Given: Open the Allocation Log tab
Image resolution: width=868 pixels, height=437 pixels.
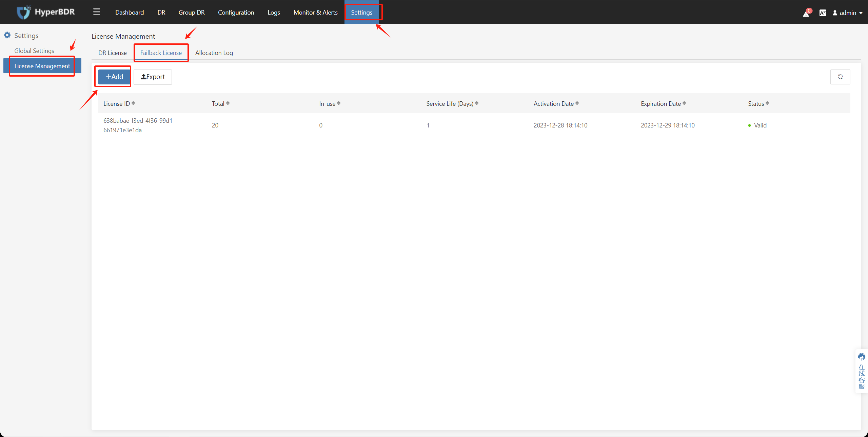Looking at the screenshot, I should pyautogui.click(x=214, y=53).
